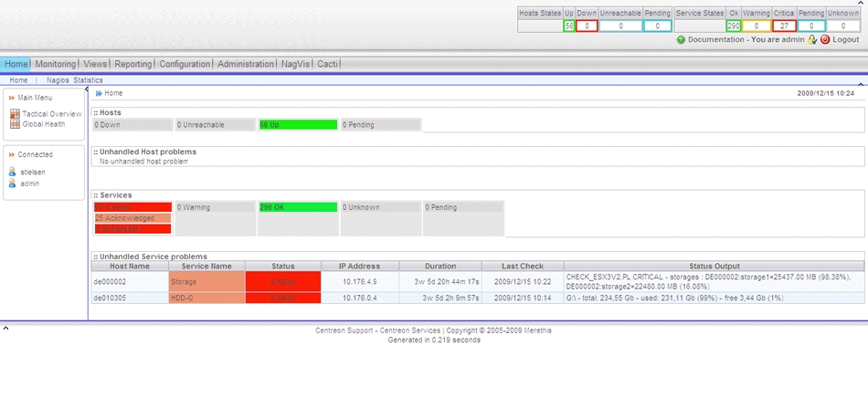The height and width of the screenshot is (419, 868).
Task: Click the Hosts Up count box showing 56
Action: 568,26
